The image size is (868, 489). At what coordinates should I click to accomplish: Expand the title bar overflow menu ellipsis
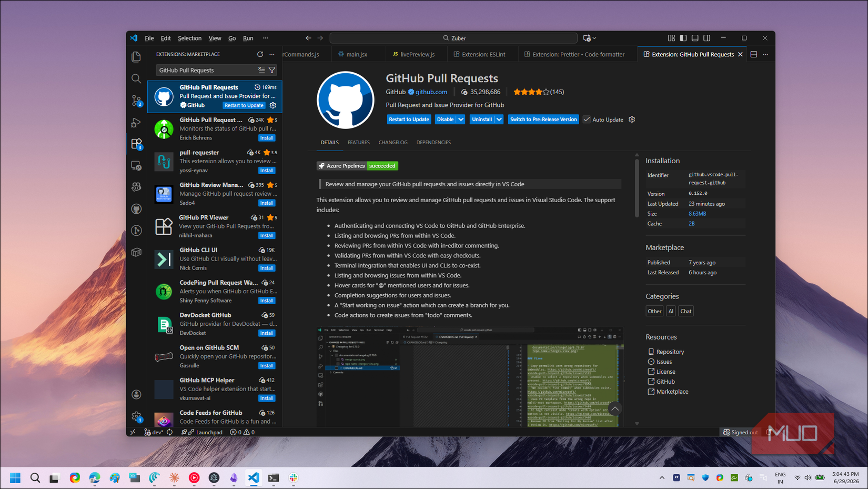[266, 38]
